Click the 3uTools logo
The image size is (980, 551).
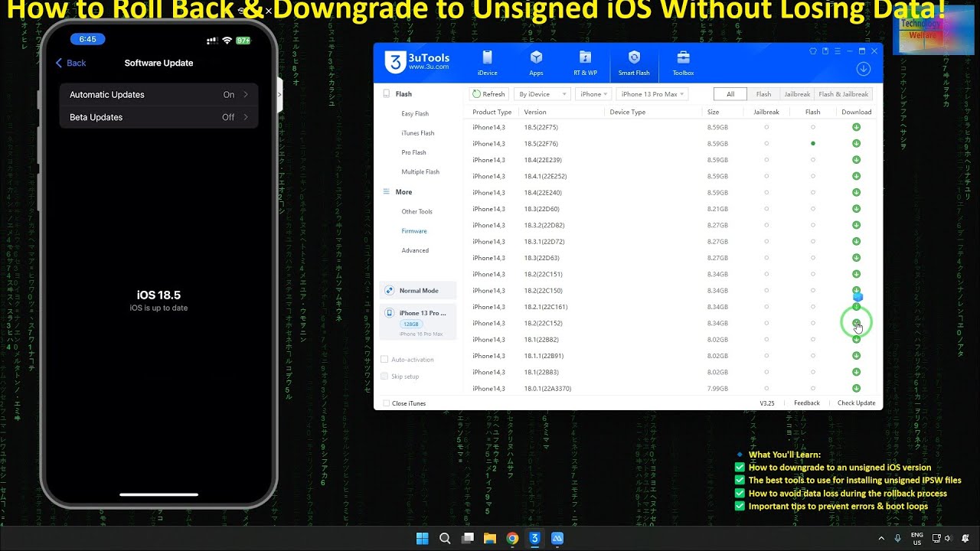click(417, 63)
